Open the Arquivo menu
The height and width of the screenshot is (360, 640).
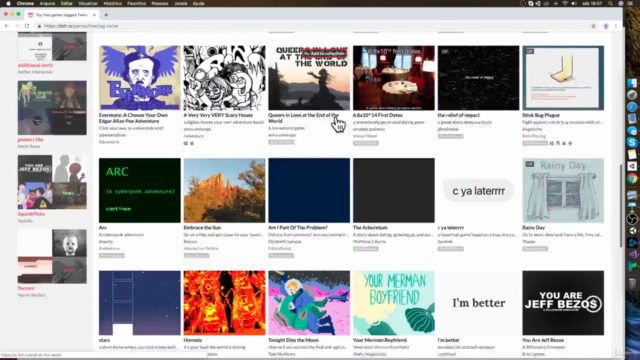tap(47, 3)
